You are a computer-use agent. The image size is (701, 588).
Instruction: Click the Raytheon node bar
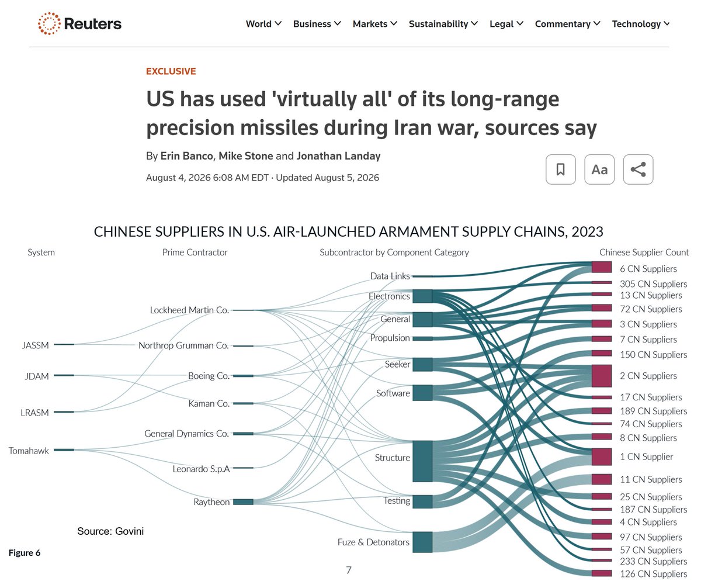pyautogui.click(x=243, y=502)
